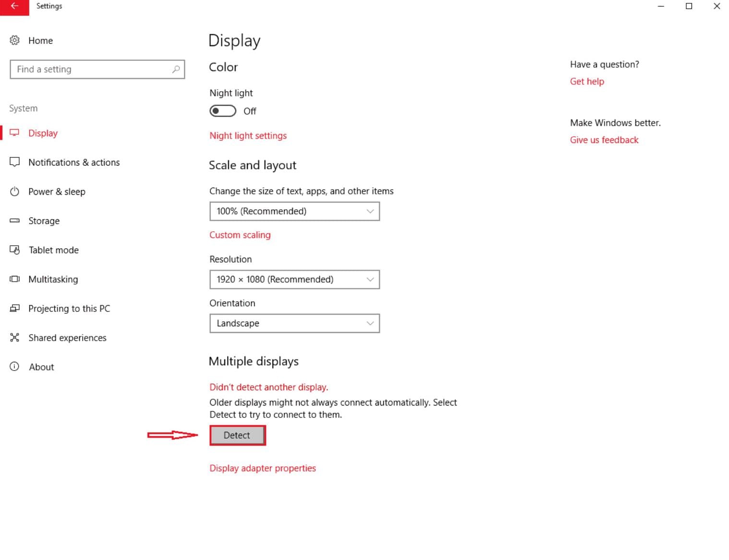
Task: Close the Settings window
Action: (x=717, y=6)
